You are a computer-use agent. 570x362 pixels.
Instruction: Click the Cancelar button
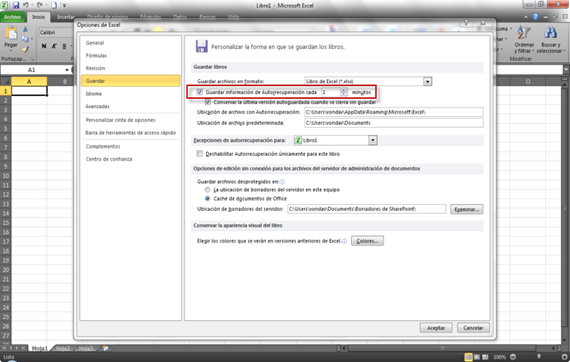(x=473, y=328)
